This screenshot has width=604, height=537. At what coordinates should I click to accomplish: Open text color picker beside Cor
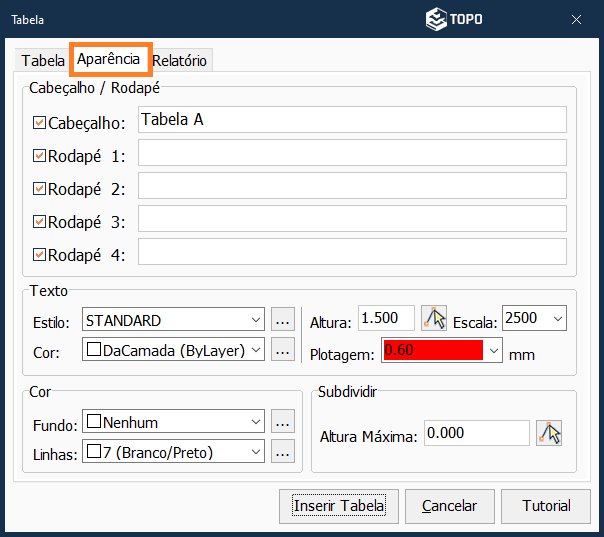tap(283, 349)
